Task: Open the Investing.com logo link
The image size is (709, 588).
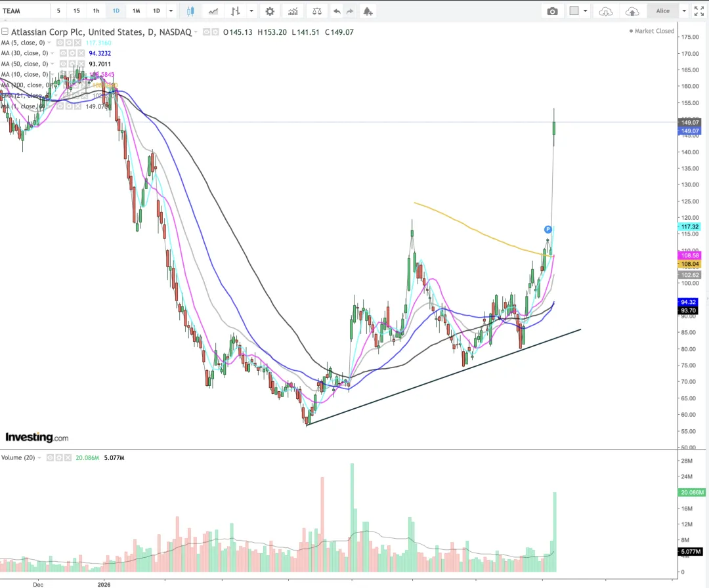Action: click(37, 437)
